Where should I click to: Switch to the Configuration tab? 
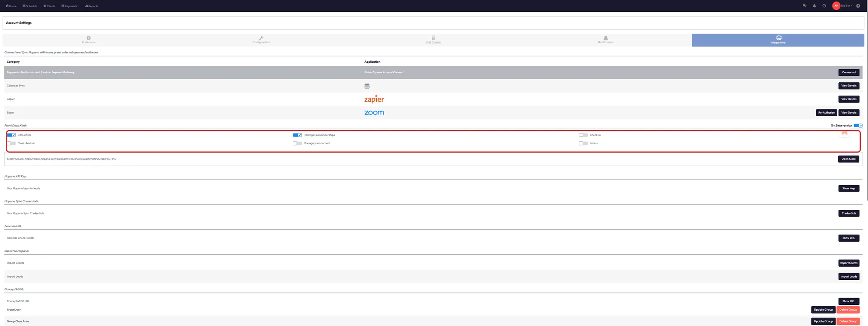pos(261,40)
